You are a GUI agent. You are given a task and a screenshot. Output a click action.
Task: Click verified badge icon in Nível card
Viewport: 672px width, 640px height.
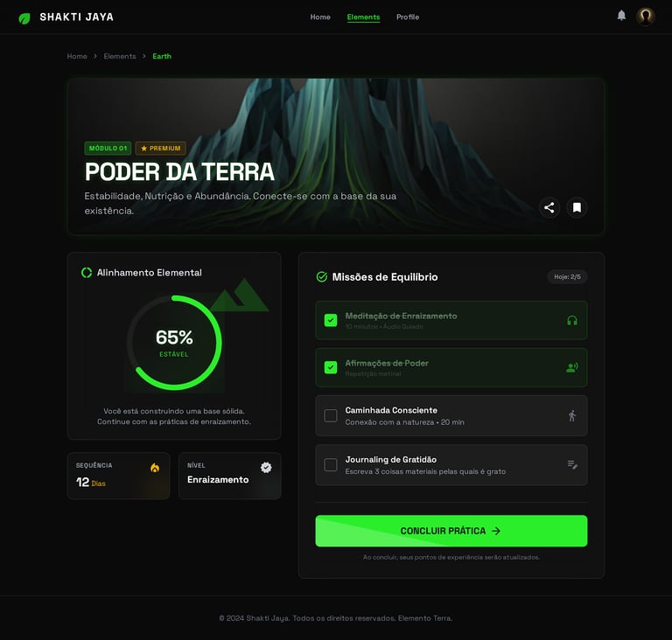click(x=266, y=468)
